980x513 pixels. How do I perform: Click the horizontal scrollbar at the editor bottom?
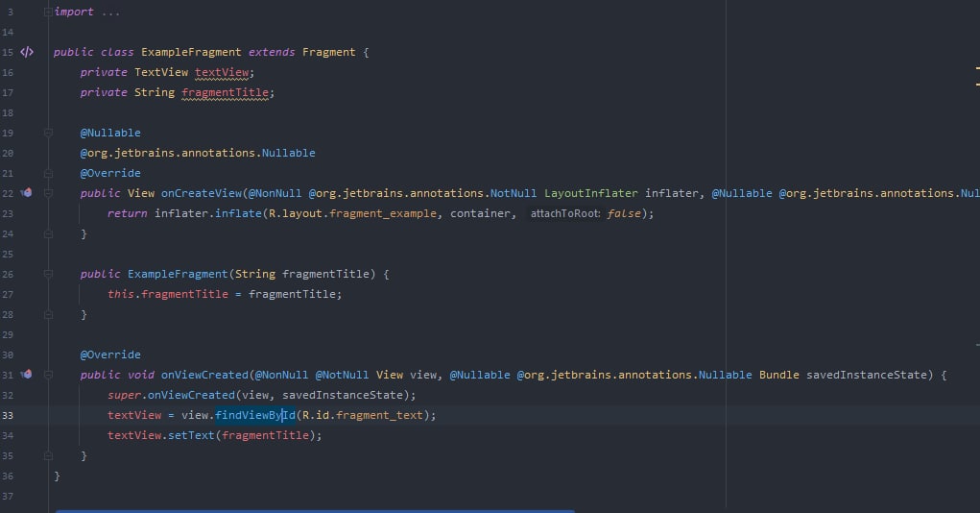(x=315, y=511)
